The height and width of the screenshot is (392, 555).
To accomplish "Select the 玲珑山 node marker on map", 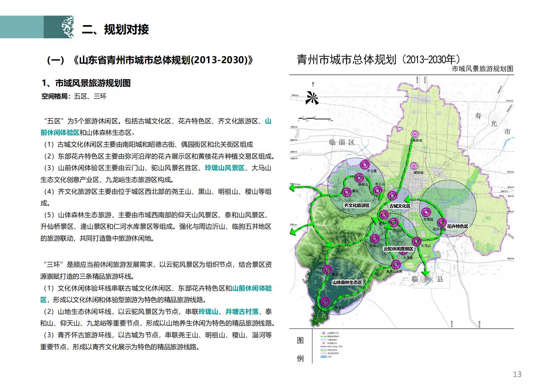I will point(374,239).
